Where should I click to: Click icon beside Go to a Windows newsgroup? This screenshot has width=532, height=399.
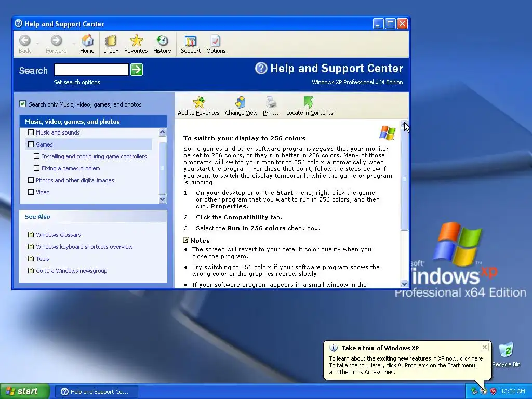[x=31, y=270]
